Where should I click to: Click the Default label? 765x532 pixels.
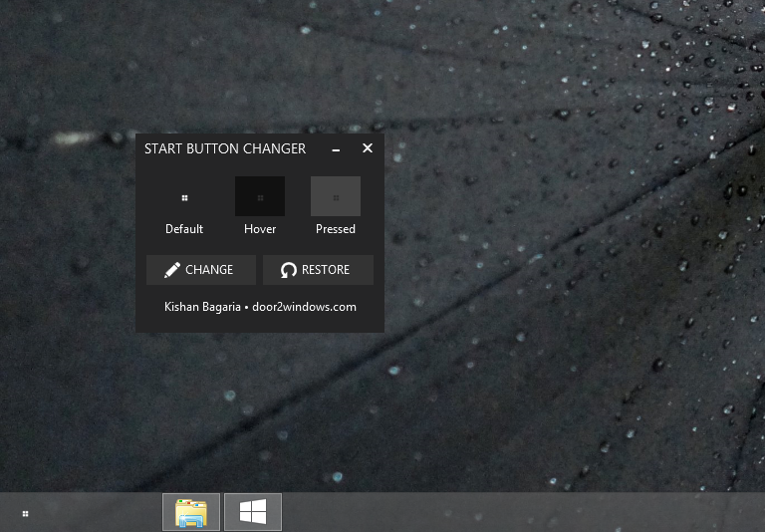pos(184,229)
